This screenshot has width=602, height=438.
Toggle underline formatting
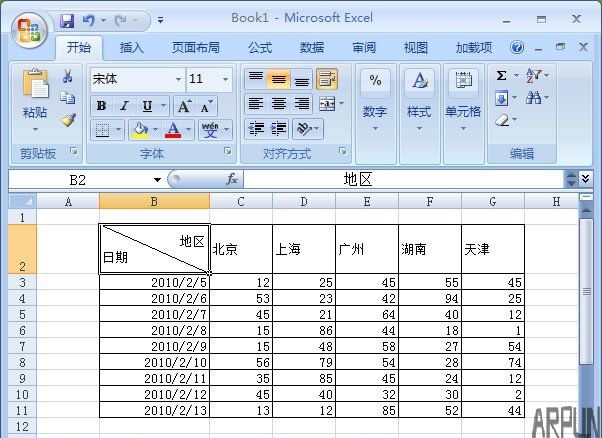(147, 106)
